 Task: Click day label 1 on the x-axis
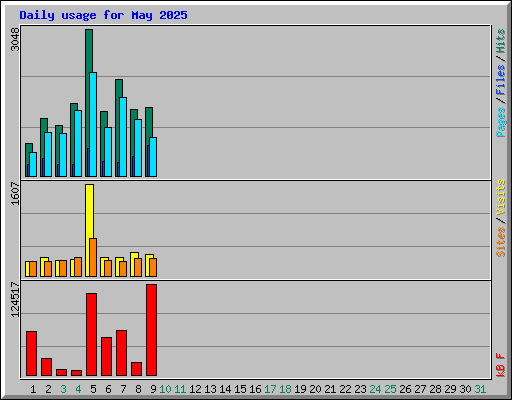click(x=33, y=389)
